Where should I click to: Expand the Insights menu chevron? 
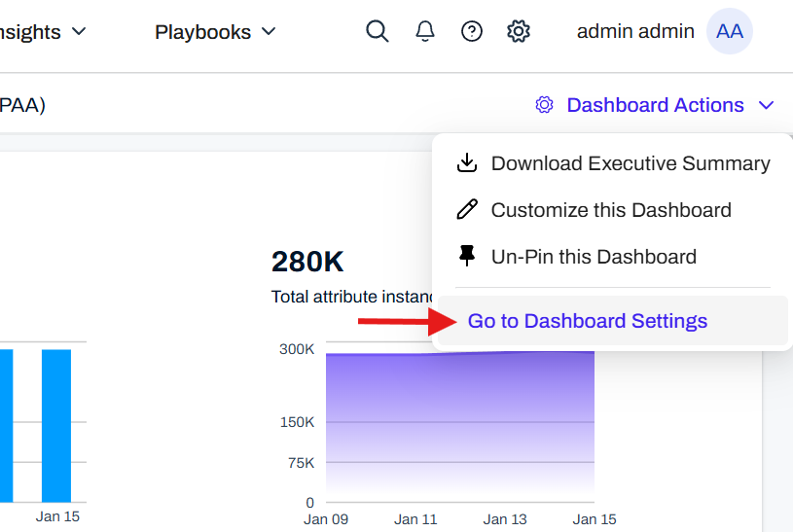pyautogui.click(x=80, y=32)
